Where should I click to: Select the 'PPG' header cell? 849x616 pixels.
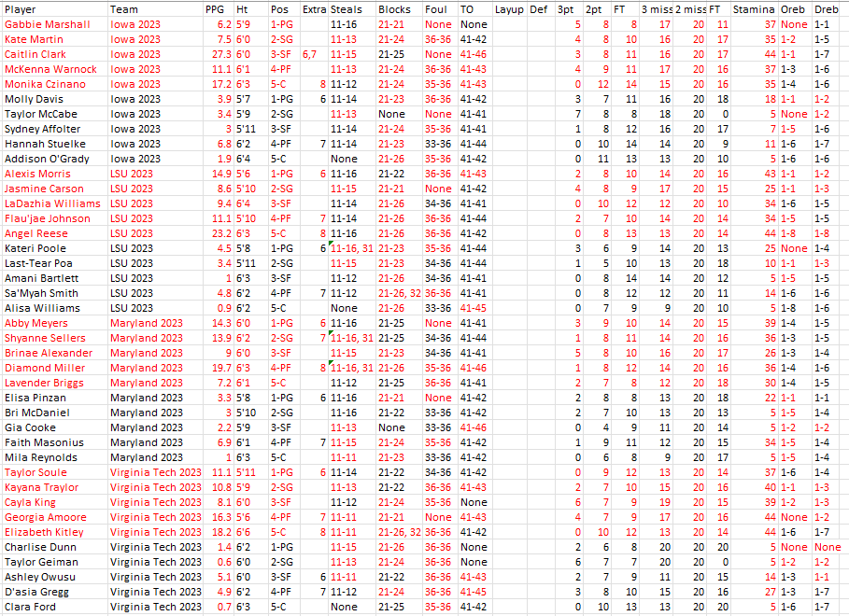point(219,9)
